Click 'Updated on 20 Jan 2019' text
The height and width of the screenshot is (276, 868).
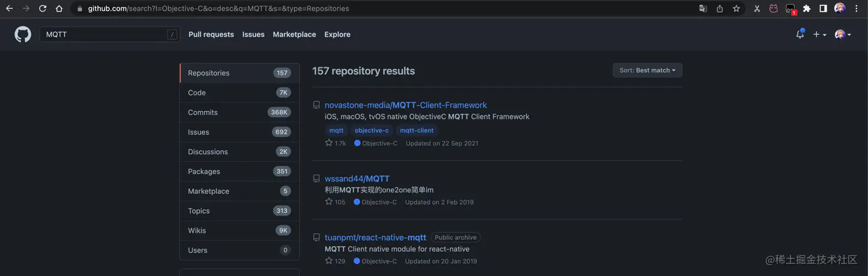(441, 261)
